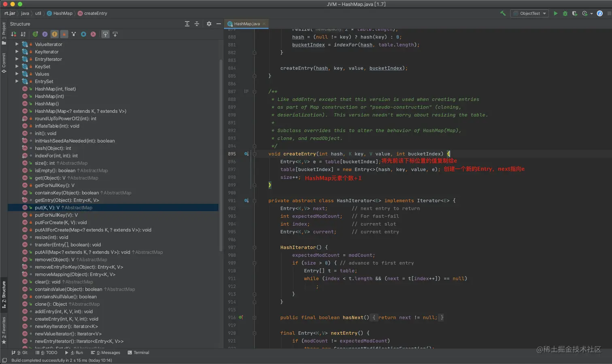Viewport: 612px width, 364px height.
Task: Click the vertical scrollbar of the Structure panel
Action: pyautogui.click(x=221, y=155)
